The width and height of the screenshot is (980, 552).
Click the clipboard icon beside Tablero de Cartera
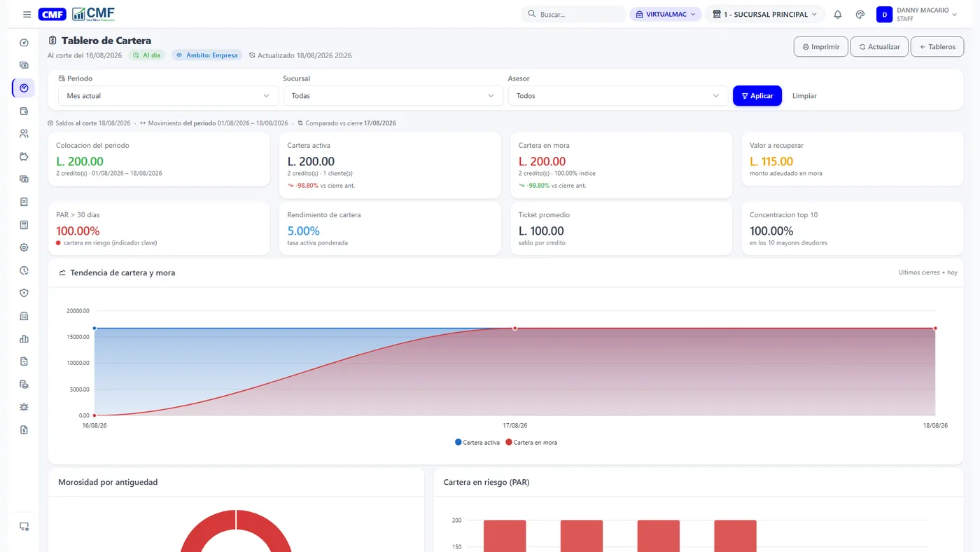(x=52, y=41)
